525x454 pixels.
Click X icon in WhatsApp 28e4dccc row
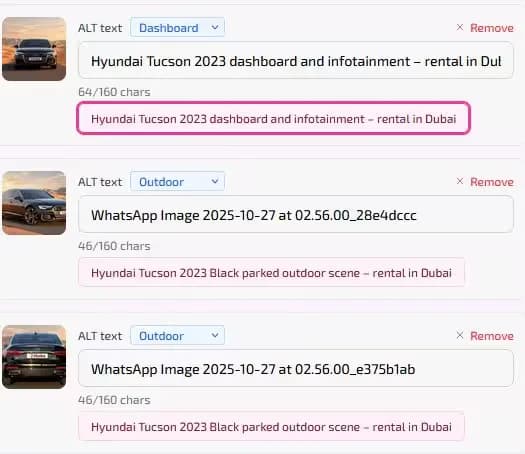coord(460,181)
